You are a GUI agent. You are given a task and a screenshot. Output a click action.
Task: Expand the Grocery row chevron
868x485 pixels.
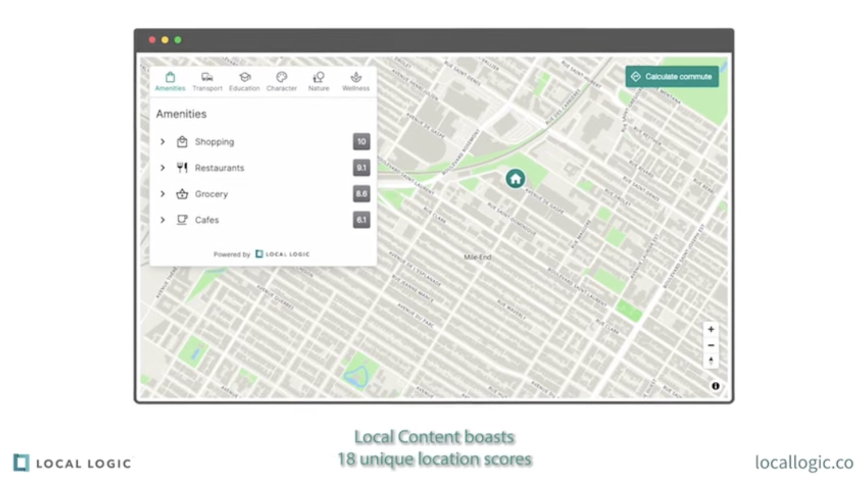[162, 194]
